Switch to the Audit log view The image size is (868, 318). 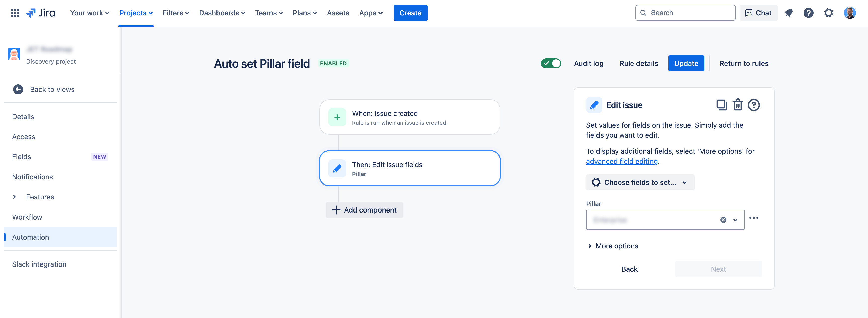pyautogui.click(x=589, y=63)
